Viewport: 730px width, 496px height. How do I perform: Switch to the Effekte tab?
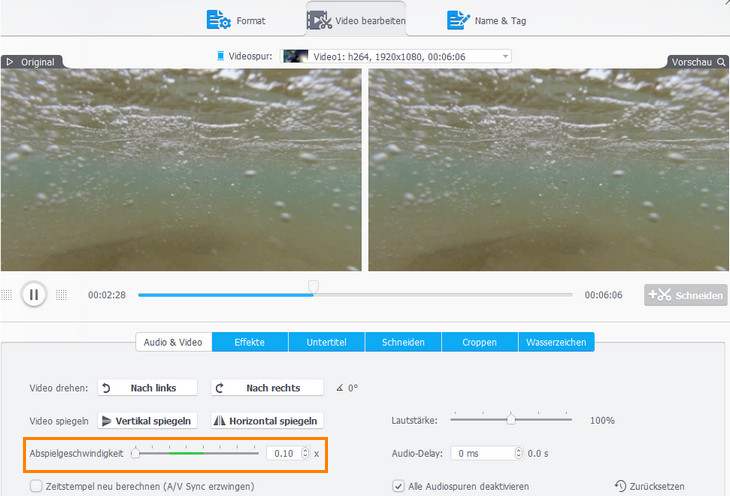click(250, 342)
